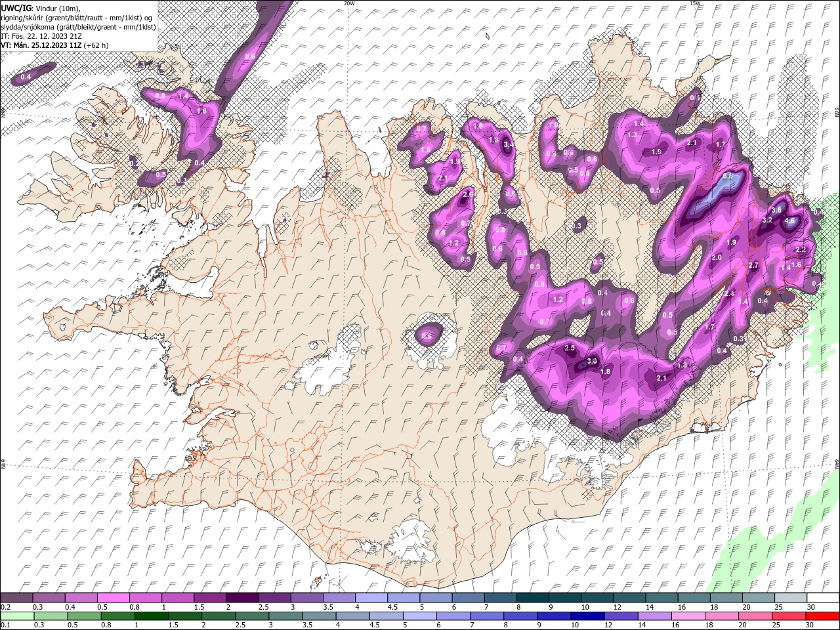Click the '3.2' snowfall value in the east

pos(766,220)
